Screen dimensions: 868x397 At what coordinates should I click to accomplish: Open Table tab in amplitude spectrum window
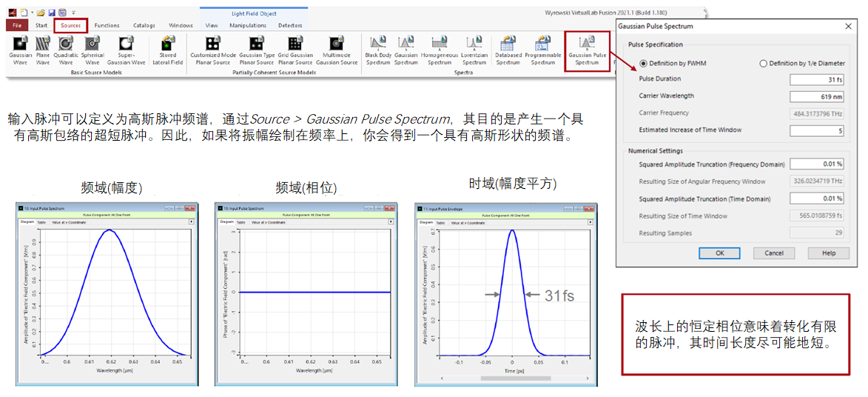tap(41, 221)
